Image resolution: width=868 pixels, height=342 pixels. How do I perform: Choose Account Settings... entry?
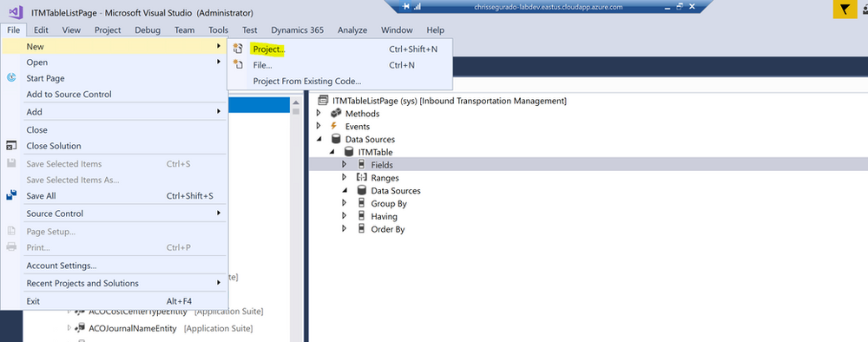(x=114, y=265)
